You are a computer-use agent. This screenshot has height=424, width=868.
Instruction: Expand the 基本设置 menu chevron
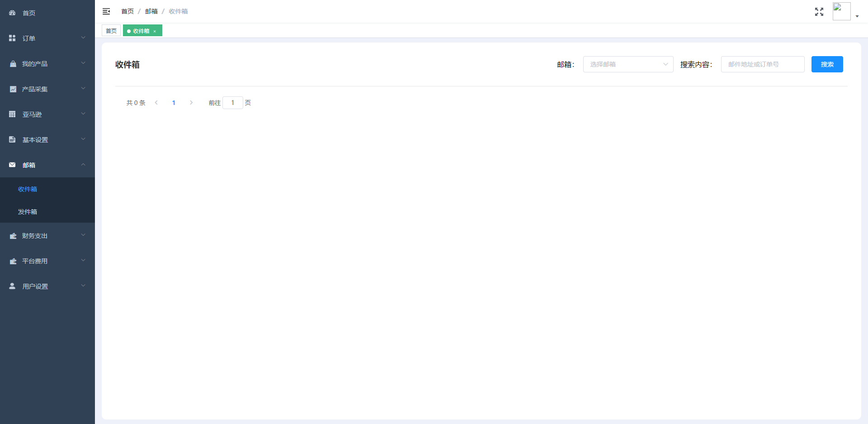[x=83, y=139]
